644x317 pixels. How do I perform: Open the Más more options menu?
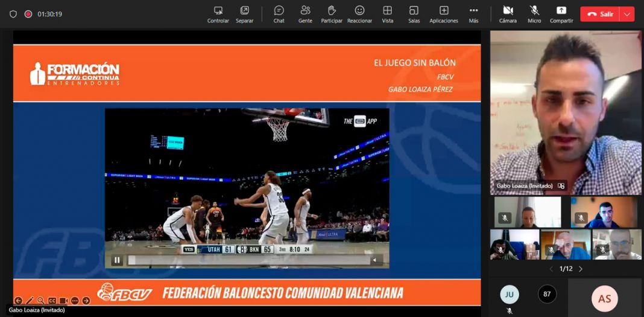(x=473, y=14)
